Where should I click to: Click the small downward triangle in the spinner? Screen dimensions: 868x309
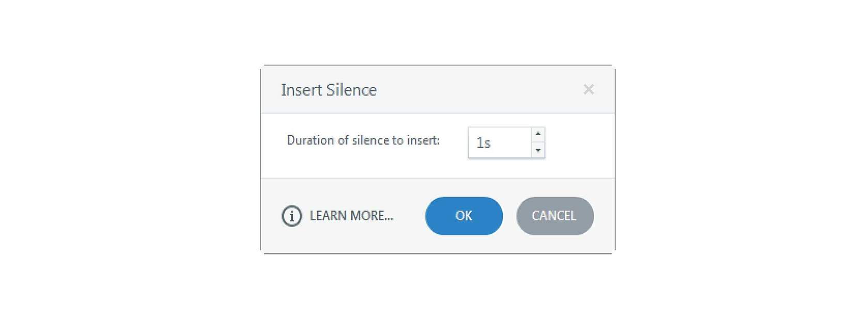[x=538, y=151]
